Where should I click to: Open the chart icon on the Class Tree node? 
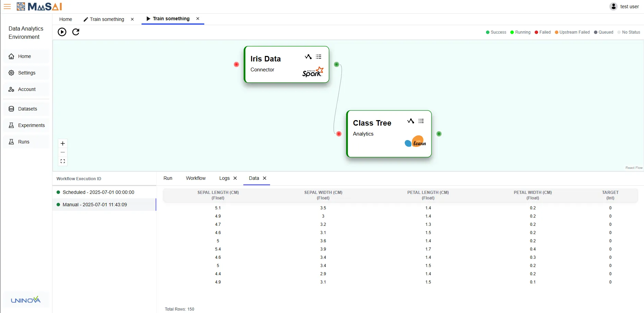tap(411, 121)
